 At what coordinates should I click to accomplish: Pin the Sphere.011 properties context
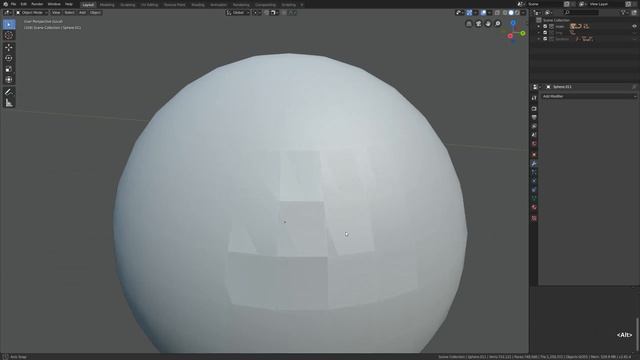pos(634,87)
